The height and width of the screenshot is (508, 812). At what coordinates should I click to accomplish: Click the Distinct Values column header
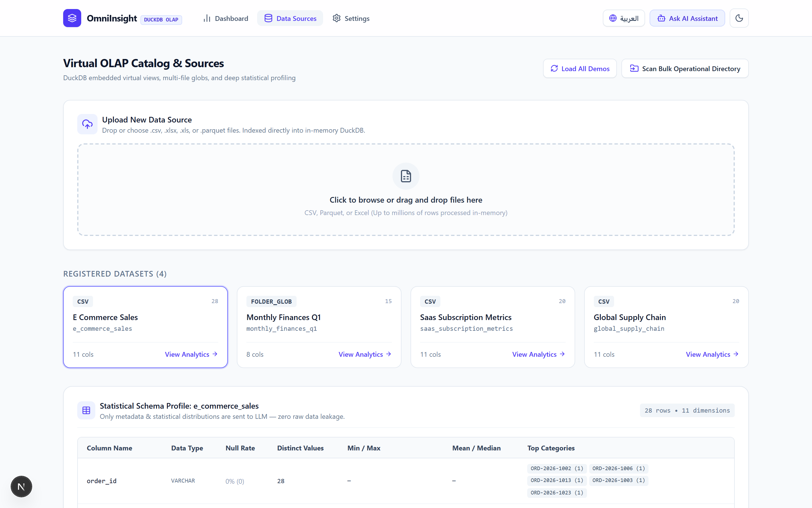pos(300,448)
